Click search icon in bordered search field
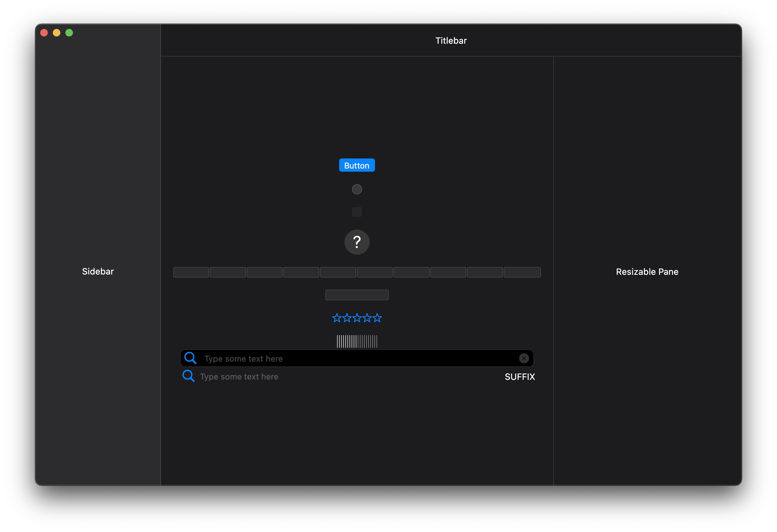The width and height of the screenshot is (777, 532). pos(190,358)
